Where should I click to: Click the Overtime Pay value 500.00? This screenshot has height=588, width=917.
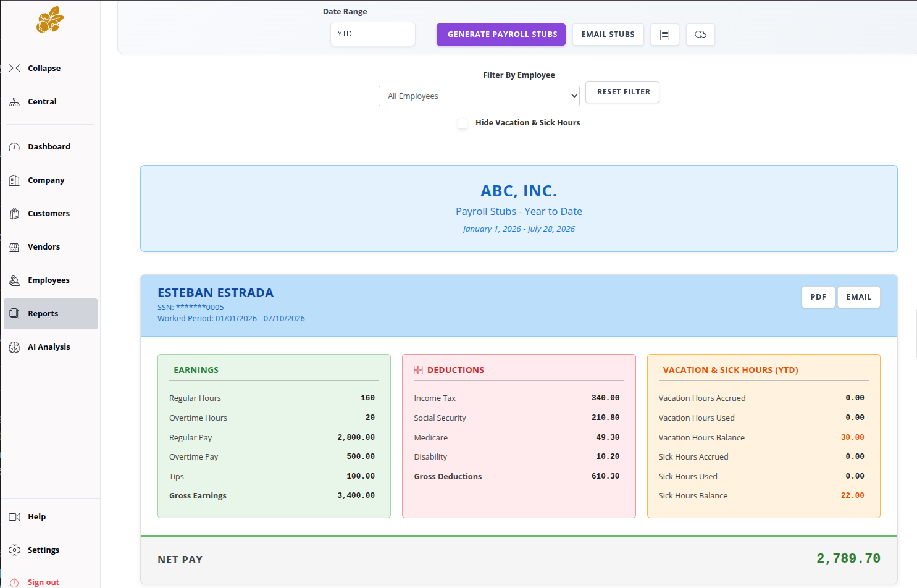click(361, 456)
